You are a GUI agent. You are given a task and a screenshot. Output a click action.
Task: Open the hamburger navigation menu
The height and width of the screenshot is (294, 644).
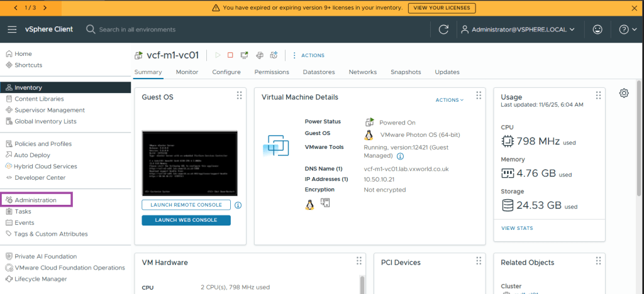pyautogui.click(x=12, y=30)
